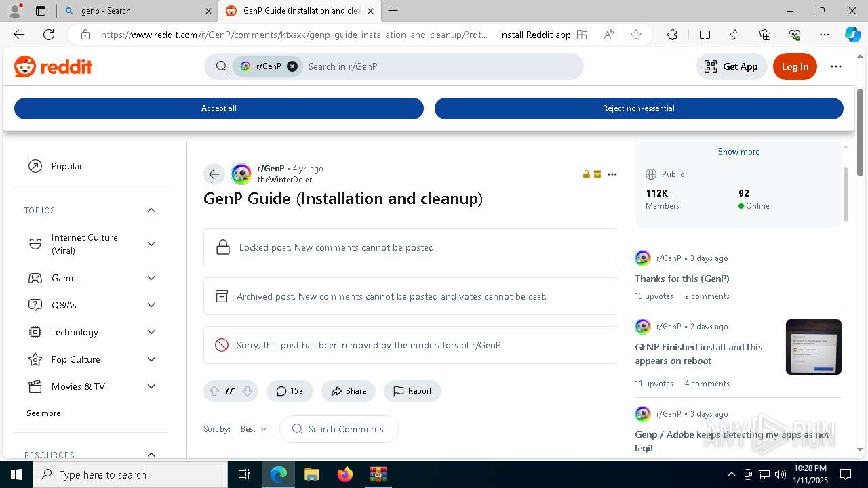Open Read aloud in address bar
Image resolution: width=868 pixels, height=488 pixels.
tap(609, 35)
